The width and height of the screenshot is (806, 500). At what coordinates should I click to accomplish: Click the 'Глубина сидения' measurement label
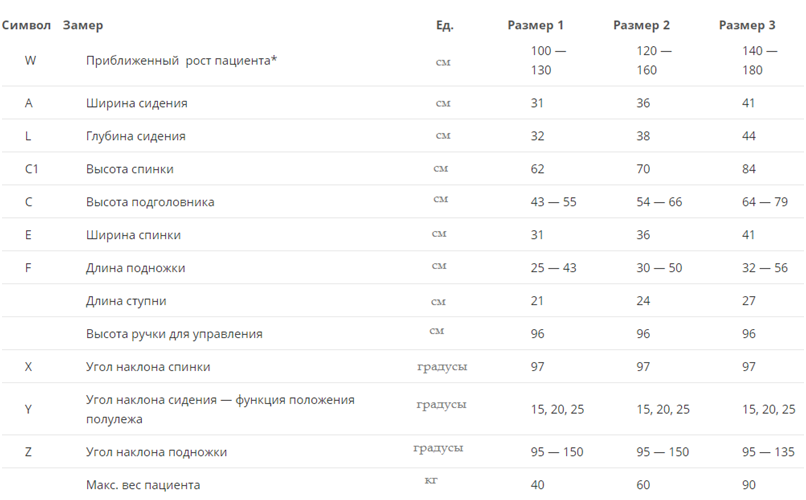click(135, 136)
